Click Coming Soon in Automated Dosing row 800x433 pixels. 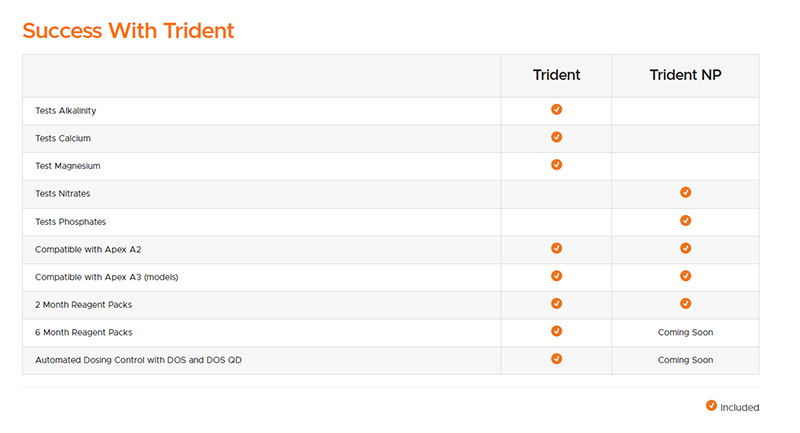[685, 360]
